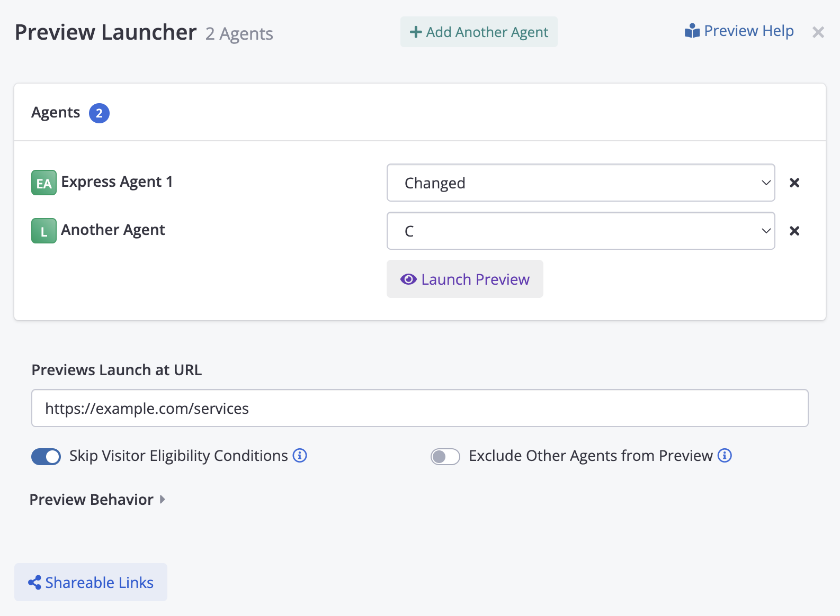Click the Express Agent 1 EA avatar icon

pos(44,183)
